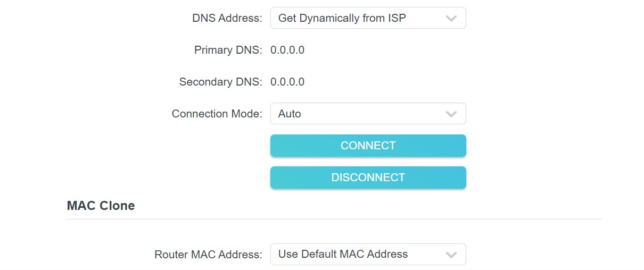The width and height of the screenshot is (644, 270).
Task: Select the MAC Clone section heading
Action: click(101, 206)
